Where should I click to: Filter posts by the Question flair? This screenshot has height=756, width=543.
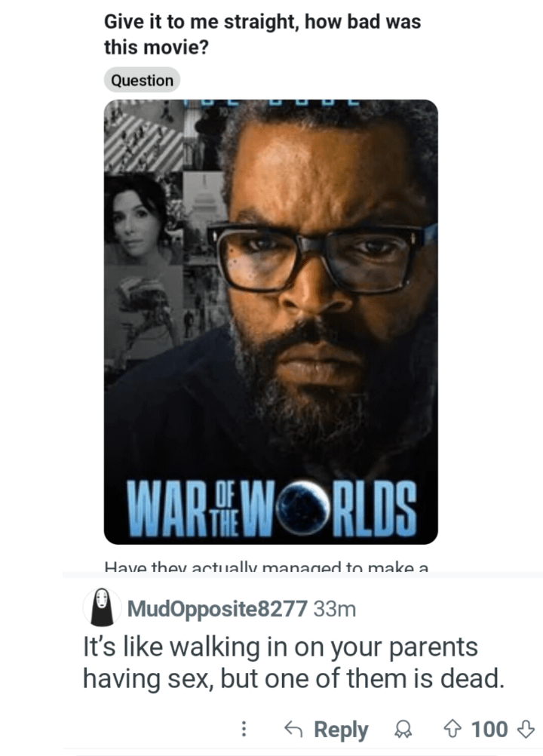pos(142,80)
